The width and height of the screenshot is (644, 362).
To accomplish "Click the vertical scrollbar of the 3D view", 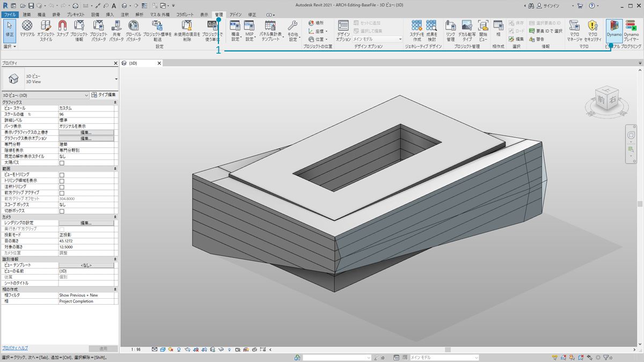I will point(640,204).
